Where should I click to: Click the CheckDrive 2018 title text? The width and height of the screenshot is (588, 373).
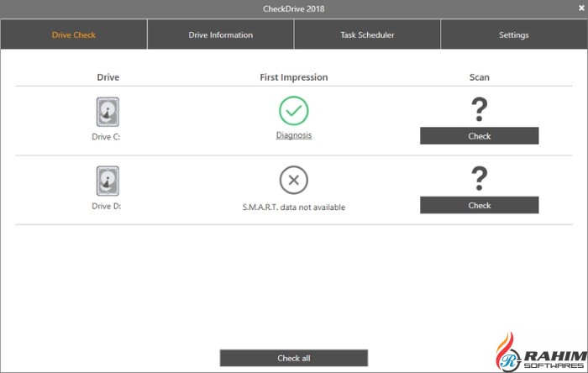coord(294,8)
